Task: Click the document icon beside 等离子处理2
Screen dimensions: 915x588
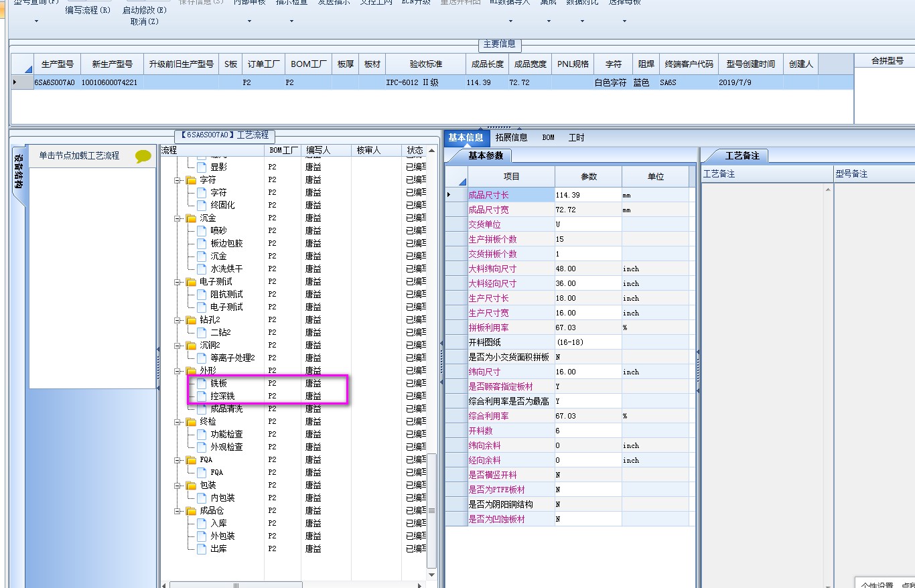Action: (202, 358)
